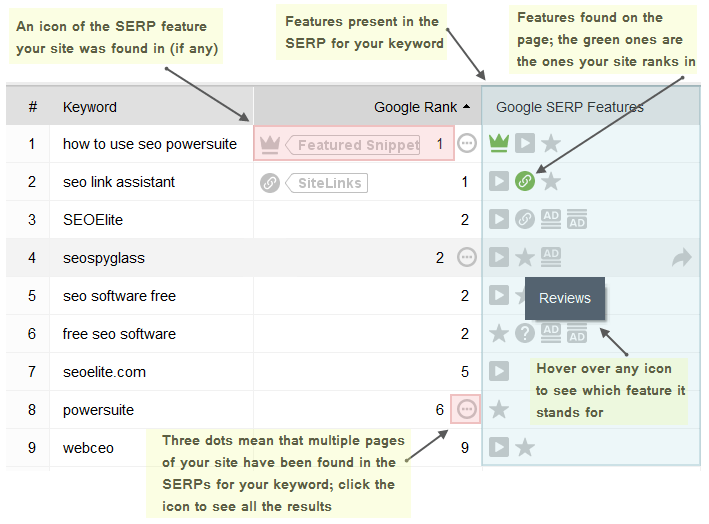The height and width of the screenshot is (524, 709).
Task: Click the video icon in the webceo row
Action: 499,447
